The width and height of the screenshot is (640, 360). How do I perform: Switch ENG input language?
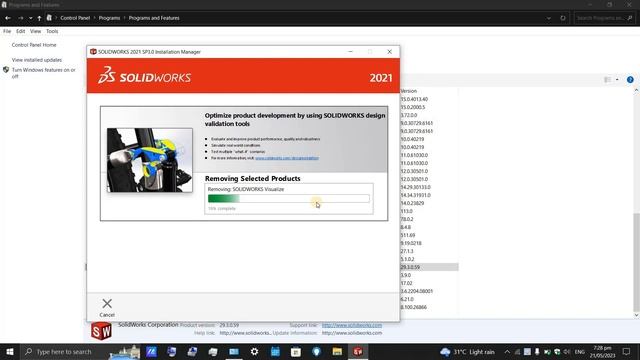coord(580,352)
